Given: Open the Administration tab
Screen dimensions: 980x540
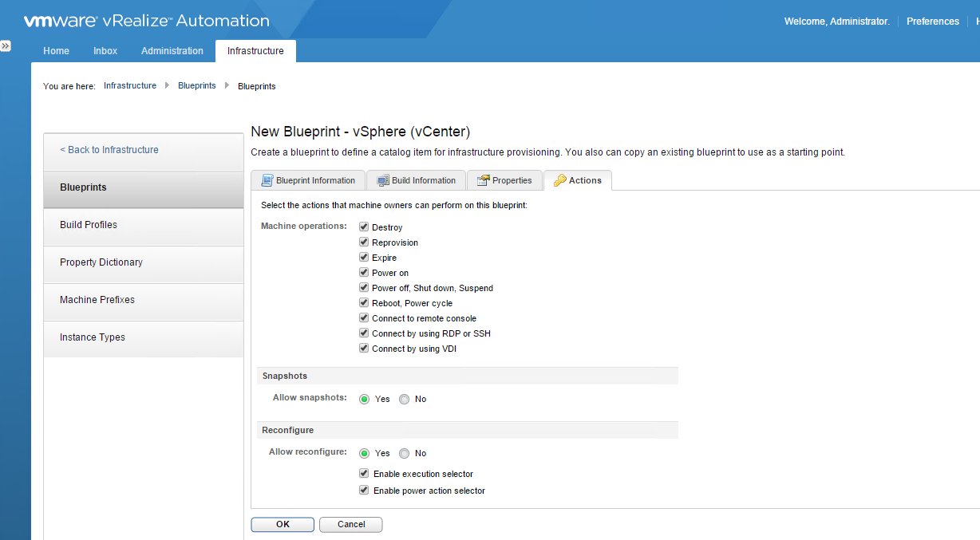Looking at the screenshot, I should click(x=172, y=50).
